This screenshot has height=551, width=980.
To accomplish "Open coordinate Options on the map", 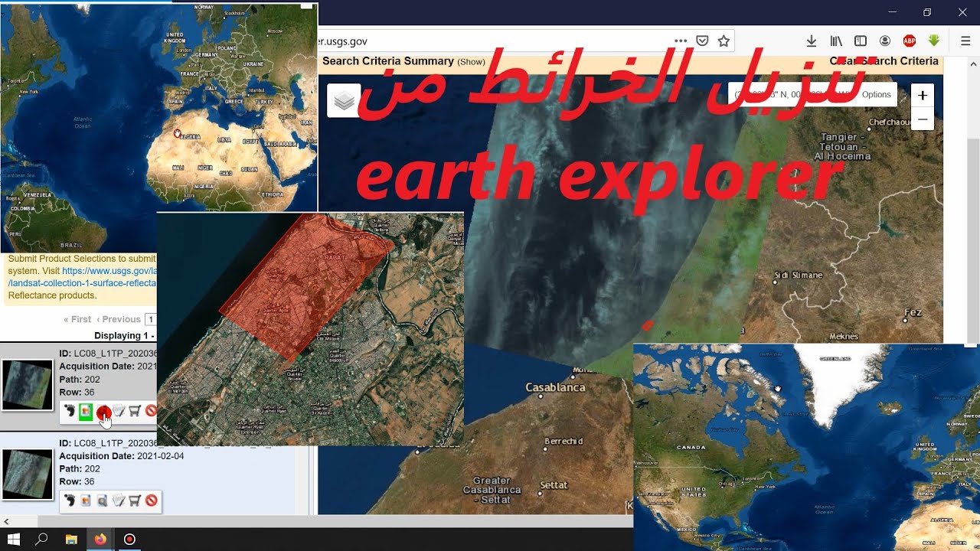I will pyautogui.click(x=877, y=94).
